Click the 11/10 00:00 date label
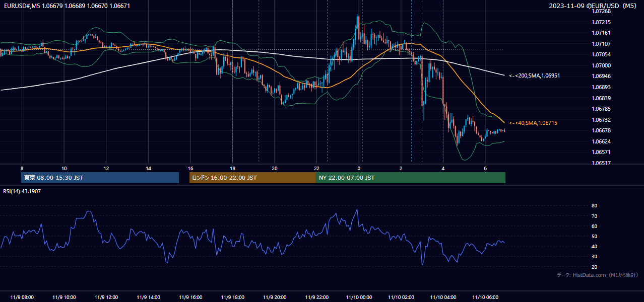The width and height of the screenshot is (644, 302). 359,297
